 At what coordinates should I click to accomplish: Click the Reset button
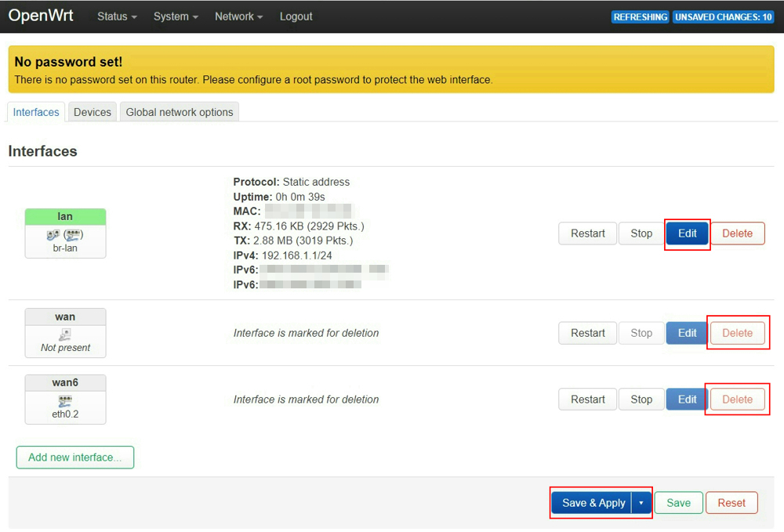pyautogui.click(x=731, y=502)
